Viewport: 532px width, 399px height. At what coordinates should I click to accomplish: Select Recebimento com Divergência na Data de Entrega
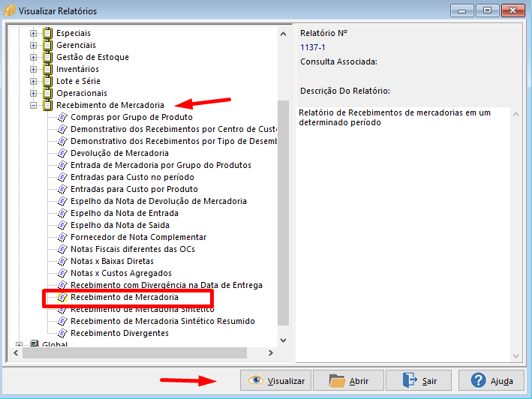(167, 285)
